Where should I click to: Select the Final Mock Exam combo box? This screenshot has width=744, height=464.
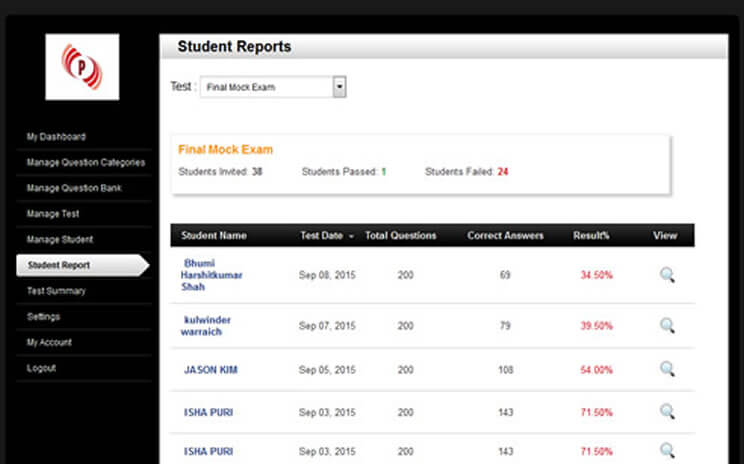click(273, 87)
